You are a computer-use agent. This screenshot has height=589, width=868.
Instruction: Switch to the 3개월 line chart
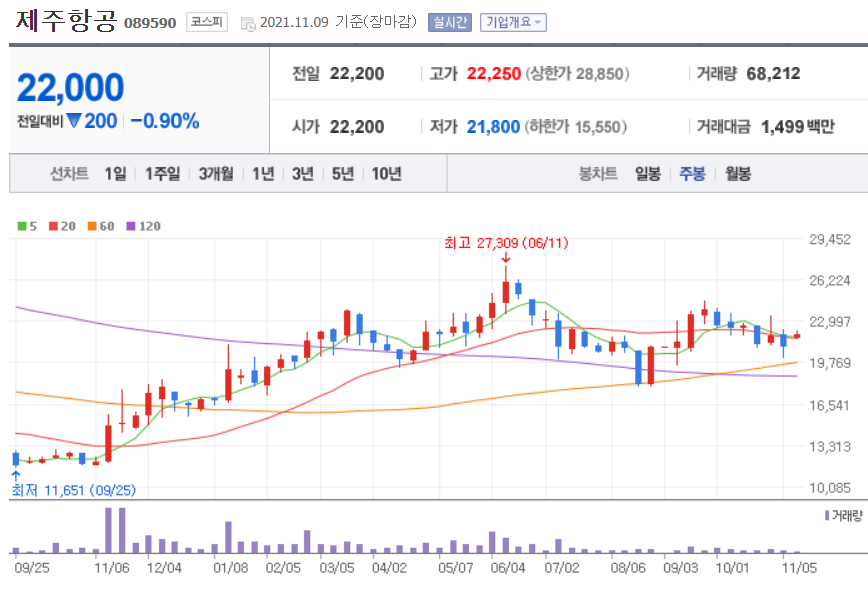pyautogui.click(x=216, y=174)
